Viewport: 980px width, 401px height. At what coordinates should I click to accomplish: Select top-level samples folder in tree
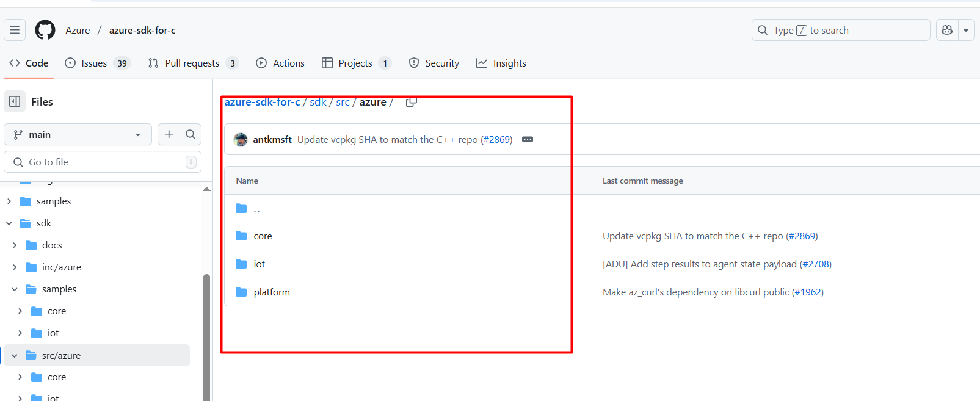point(54,201)
